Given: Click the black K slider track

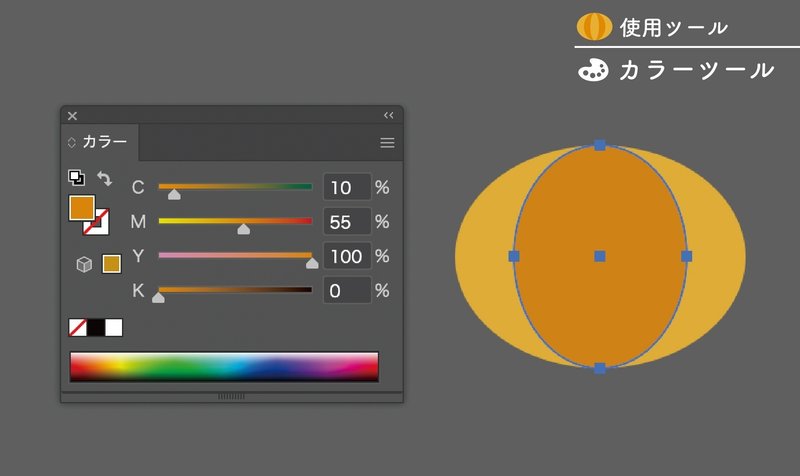Looking at the screenshot, I should 235,290.
